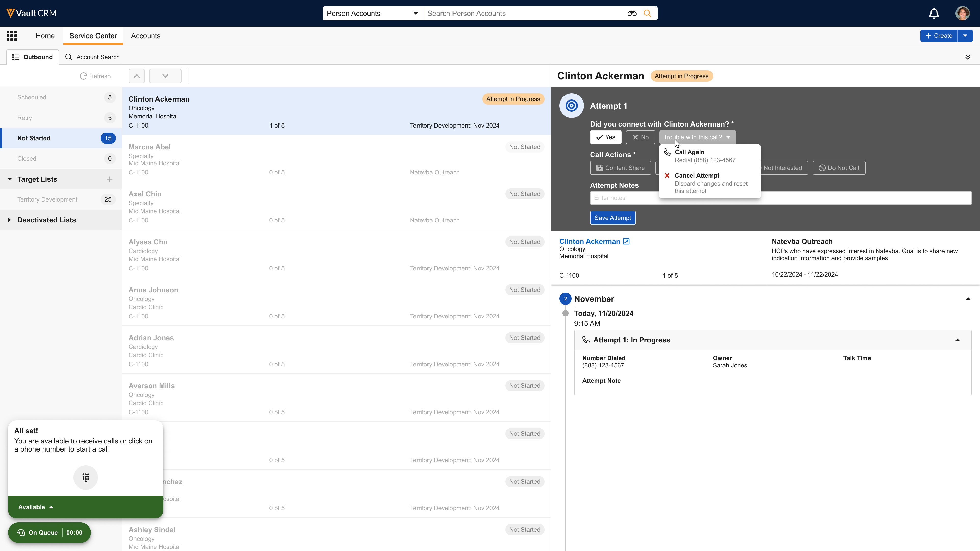Image resolution: width=980 pixels, height=551 pixels.
Task: Collapse the November timeline section
Action: [968, 299]
